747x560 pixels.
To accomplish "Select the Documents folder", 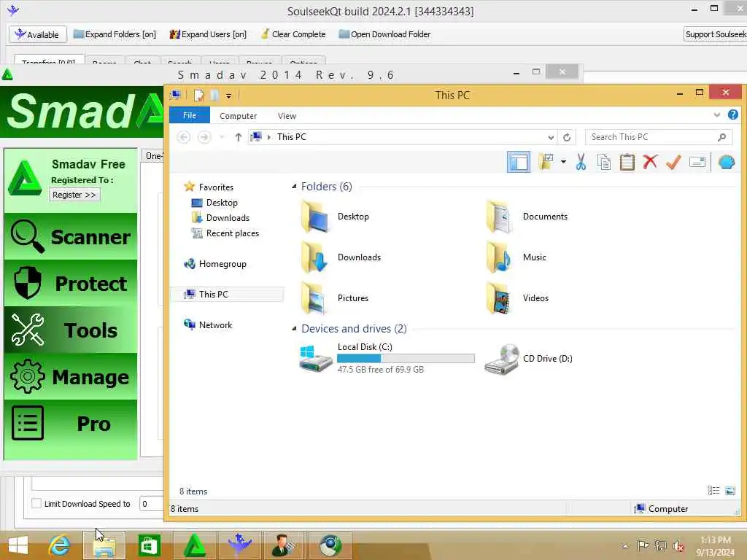I will (x=527, y=217).
